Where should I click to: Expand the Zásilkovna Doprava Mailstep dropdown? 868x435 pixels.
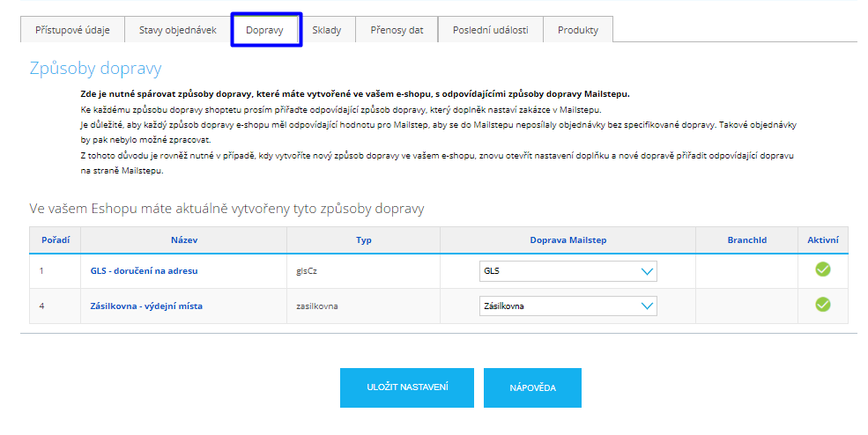point(568,306)
